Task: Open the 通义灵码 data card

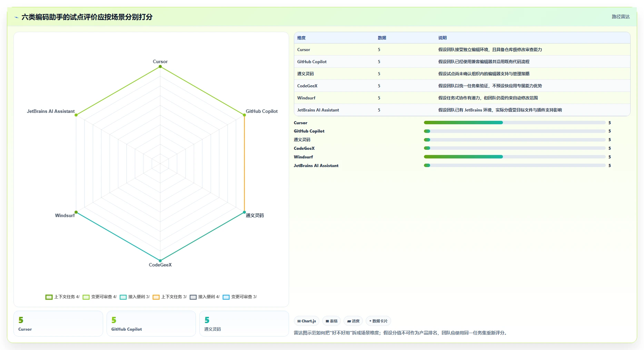Action: pyautogui.click(x=244, y=323)
